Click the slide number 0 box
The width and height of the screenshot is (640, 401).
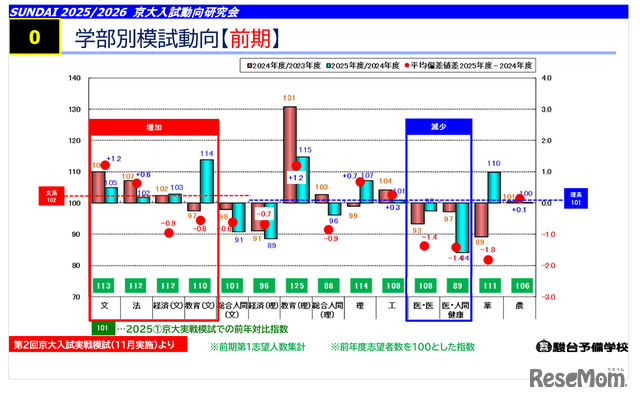34,38
